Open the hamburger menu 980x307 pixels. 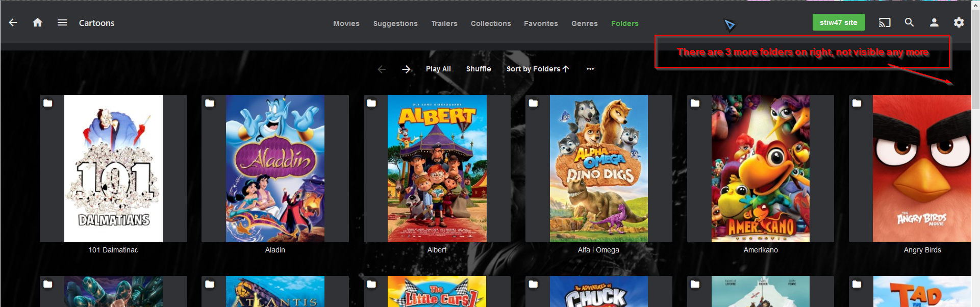pyautogui.click(x=62, y=22)
